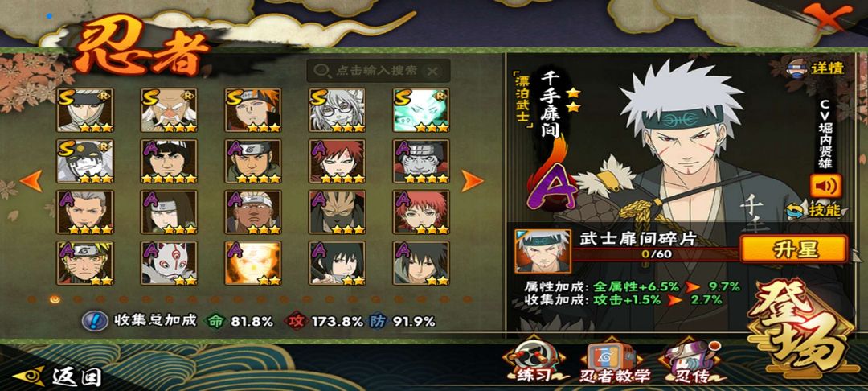Screen dimensions: 868x391
Task: Open the 练习 practice mode icon
Action: point(535,361)
